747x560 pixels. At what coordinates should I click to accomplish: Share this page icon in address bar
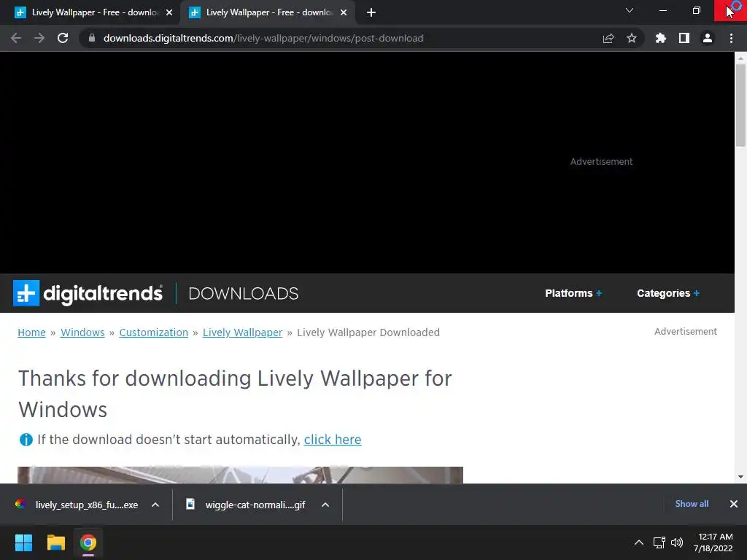[x=608, y=38]
